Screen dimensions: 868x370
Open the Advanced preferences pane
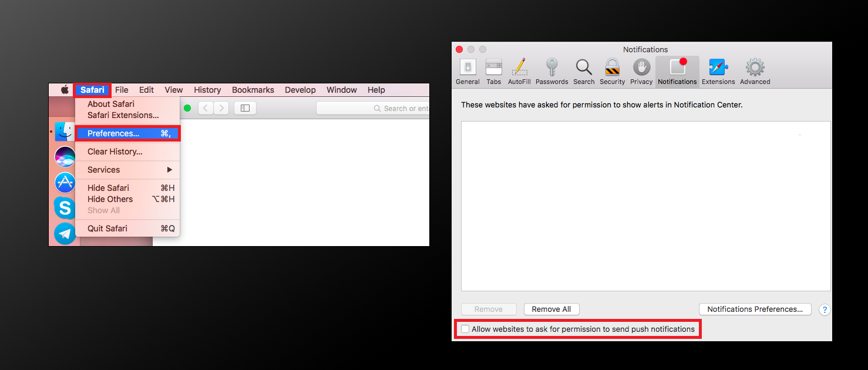[x=755, y=72]
